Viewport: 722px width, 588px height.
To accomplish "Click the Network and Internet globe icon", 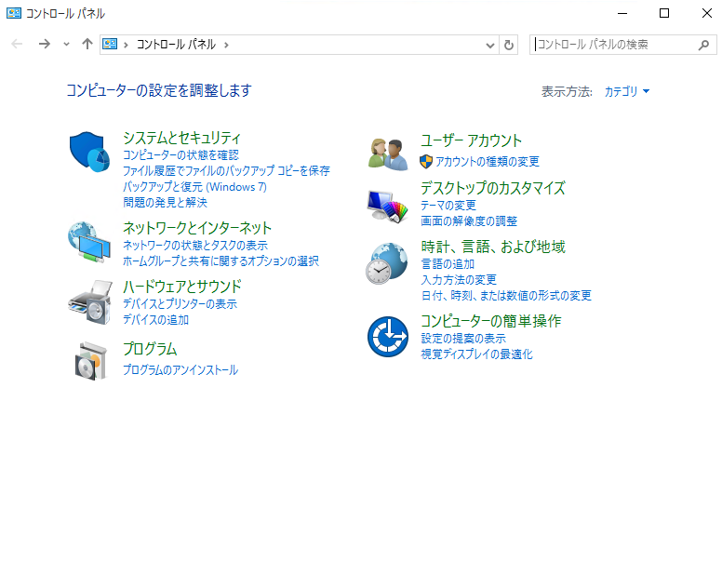I will pyautogui.click(x=89, y=242).
